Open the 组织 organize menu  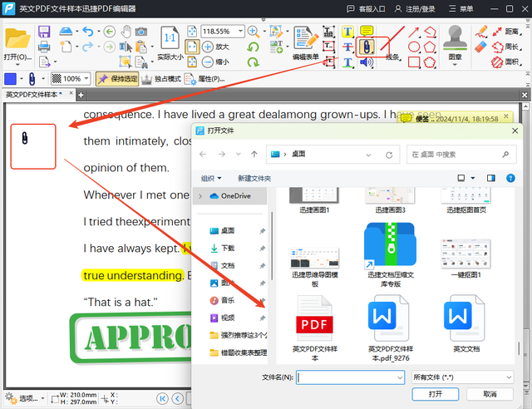point(210,178)
